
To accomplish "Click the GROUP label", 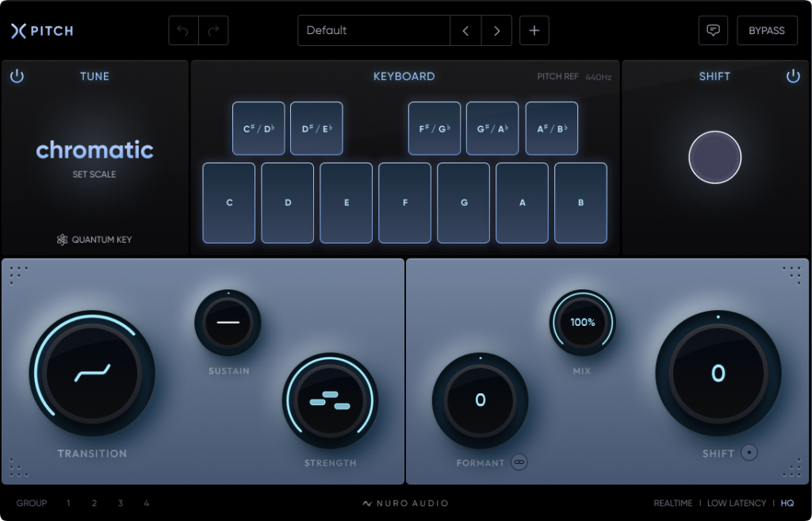I will (x=32, y=503).
